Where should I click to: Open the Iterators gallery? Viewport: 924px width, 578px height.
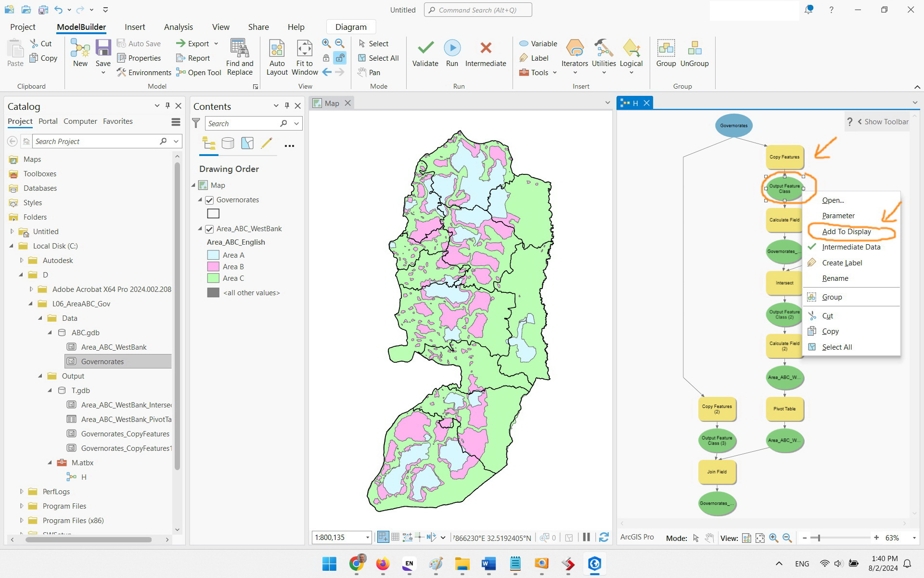click(575, 55)
